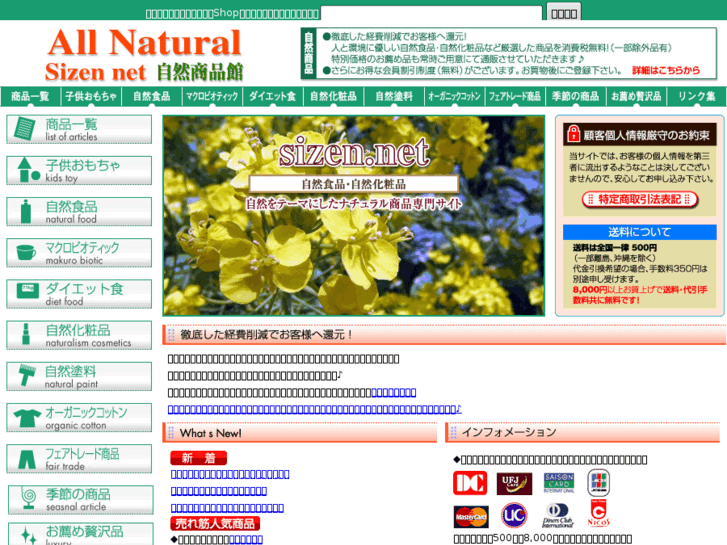
Task: Open sidebar 子供おもちゃ kids toy text
Action: click(83, 170)
